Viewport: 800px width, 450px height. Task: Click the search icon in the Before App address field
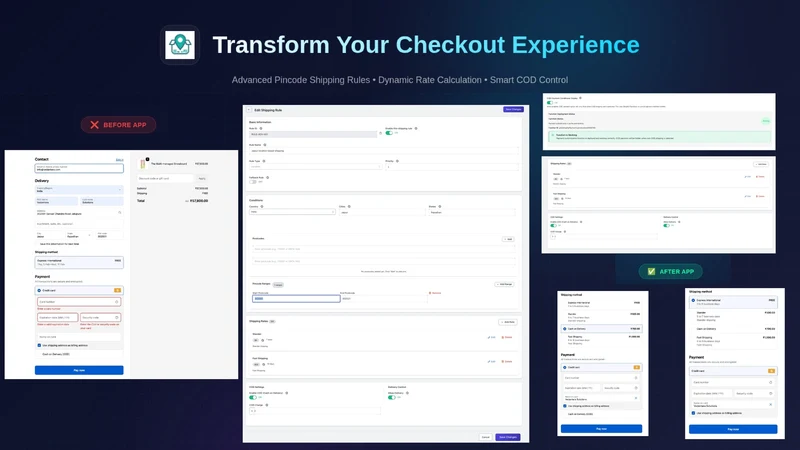[x=119, y=212]
